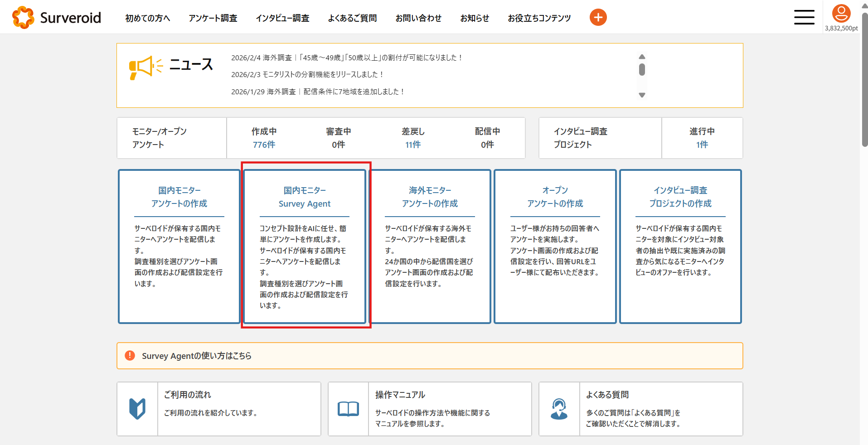Screen dimensions: 868x445
Task: Open the hamburger menu icon
Action: pyautogui.click(x=804, y=18)
